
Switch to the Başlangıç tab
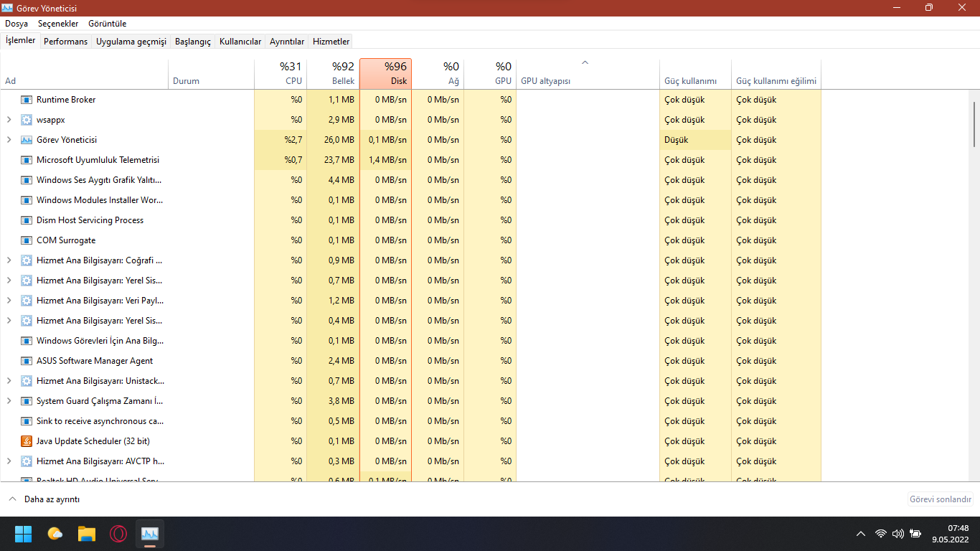(193, 42)
